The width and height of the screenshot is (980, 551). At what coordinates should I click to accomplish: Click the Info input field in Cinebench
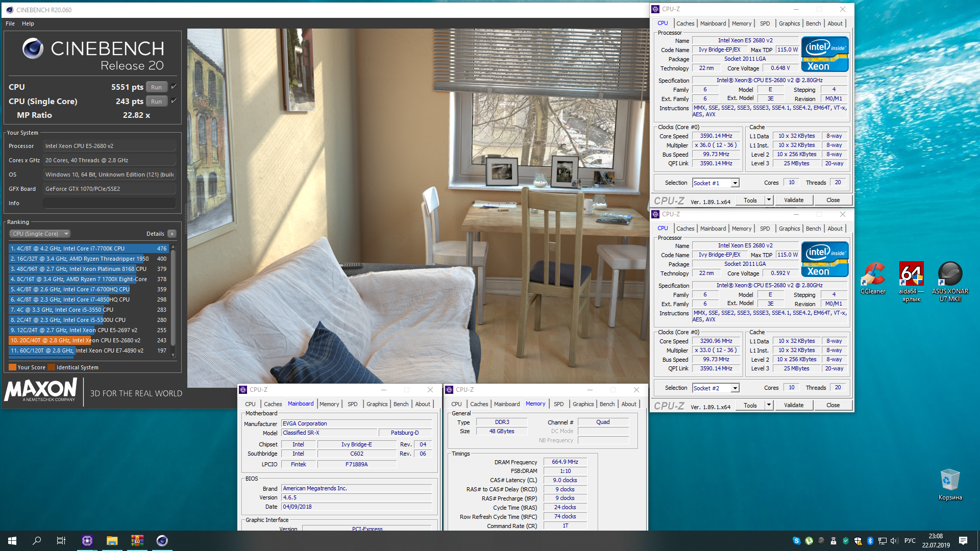[x=109, y=203]
